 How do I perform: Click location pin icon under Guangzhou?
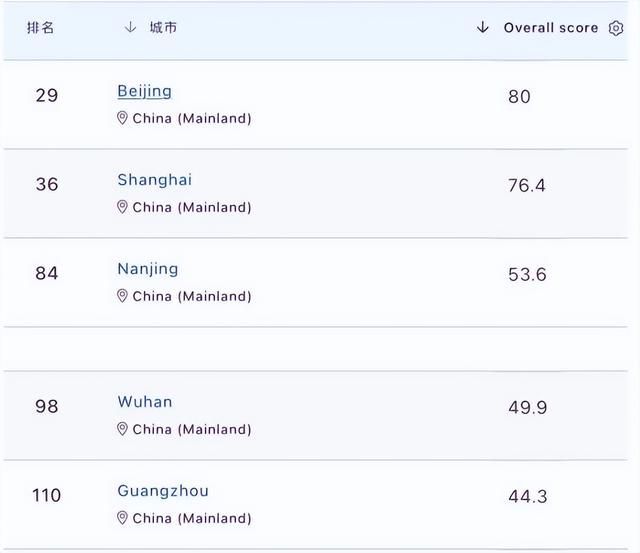[122, 518]
